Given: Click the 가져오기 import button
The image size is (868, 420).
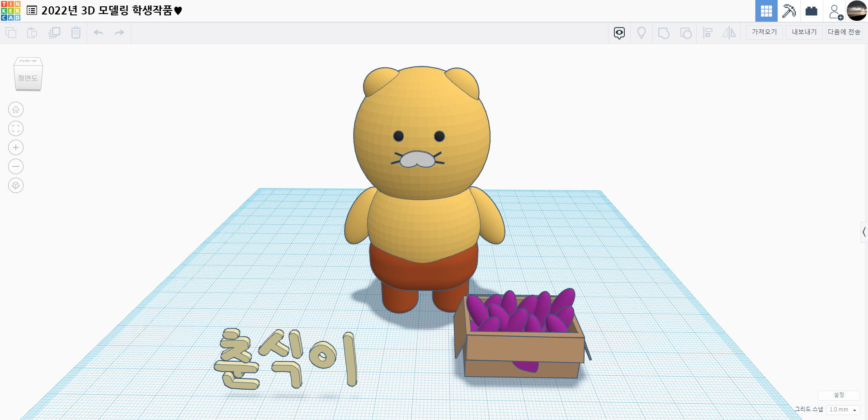Looking at the screenshot, I should tap(764, 32).
